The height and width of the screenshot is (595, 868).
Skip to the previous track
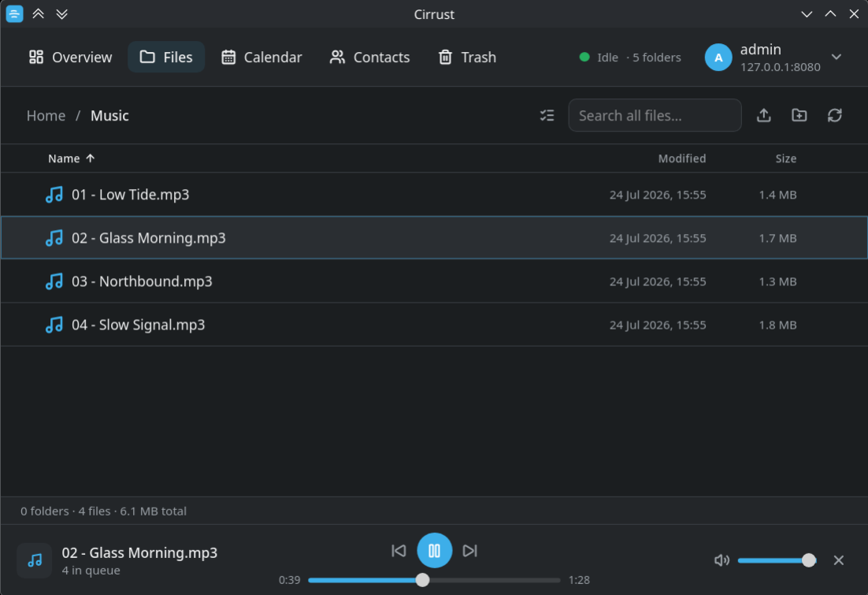pos(399,551)
